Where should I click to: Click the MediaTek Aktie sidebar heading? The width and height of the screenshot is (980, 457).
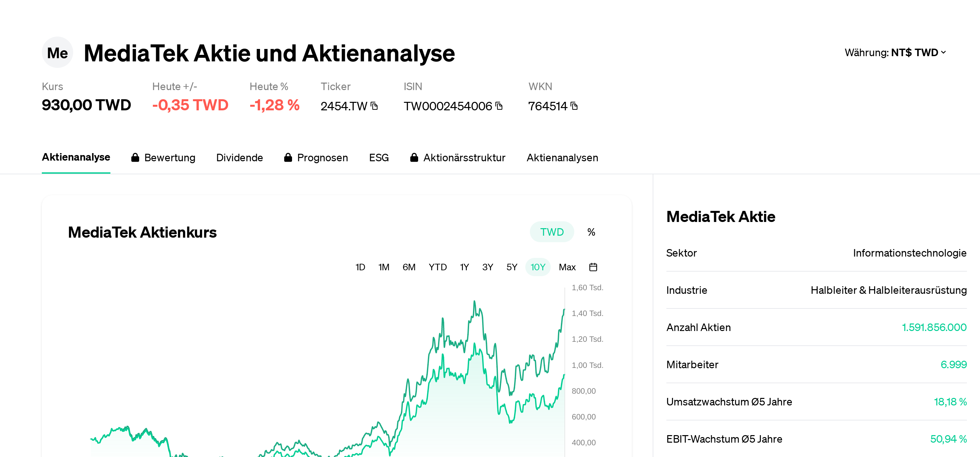pyautogui.click(x=721, y=217)
